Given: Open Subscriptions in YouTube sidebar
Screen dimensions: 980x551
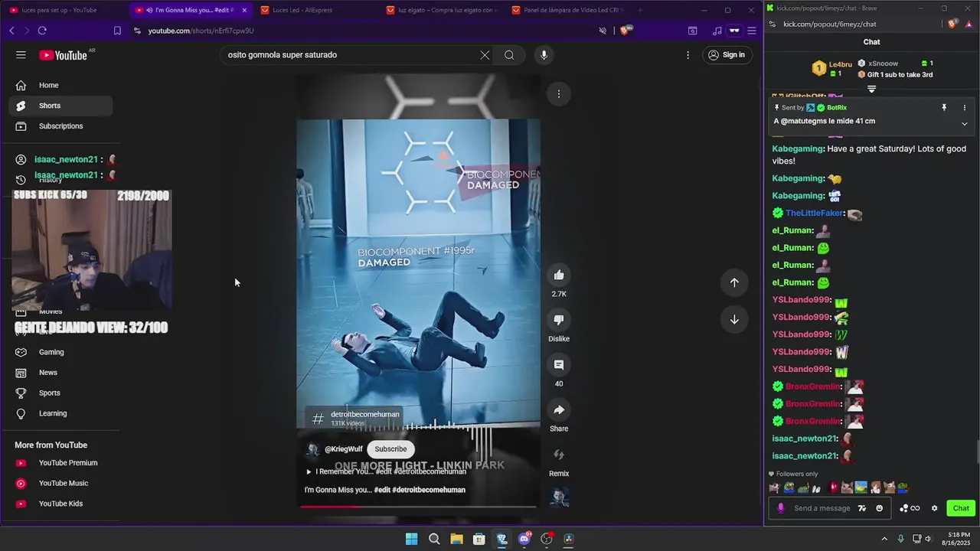Looking at the screenshot, I should (60, 126).
